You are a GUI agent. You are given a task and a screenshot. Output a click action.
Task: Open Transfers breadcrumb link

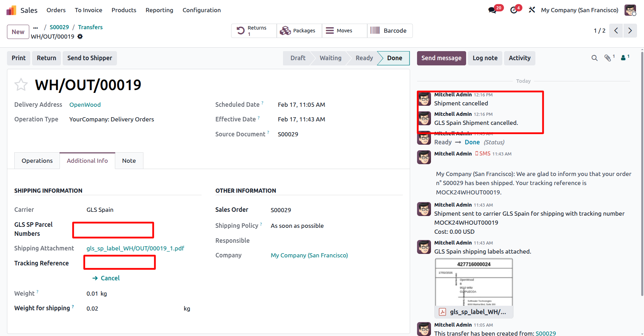click(x=90, y=27)
